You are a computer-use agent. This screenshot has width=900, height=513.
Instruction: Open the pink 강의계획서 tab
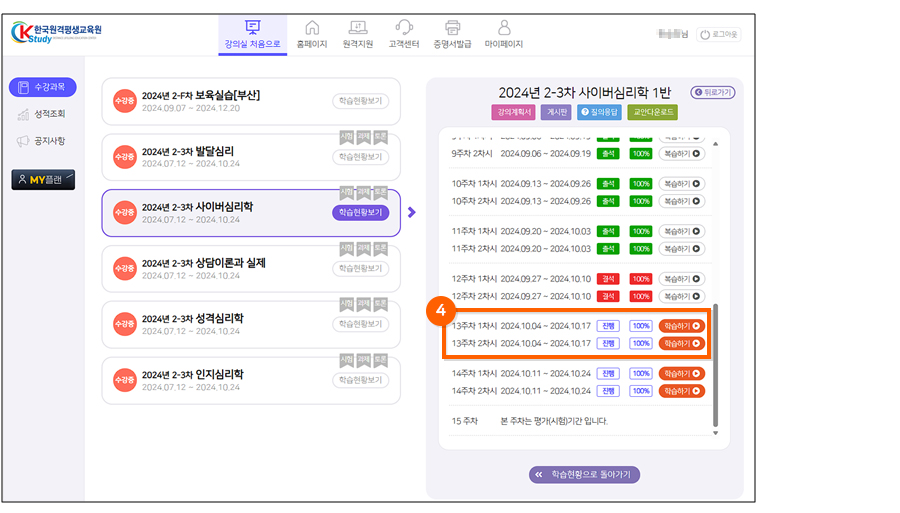(x=513, y=112)
